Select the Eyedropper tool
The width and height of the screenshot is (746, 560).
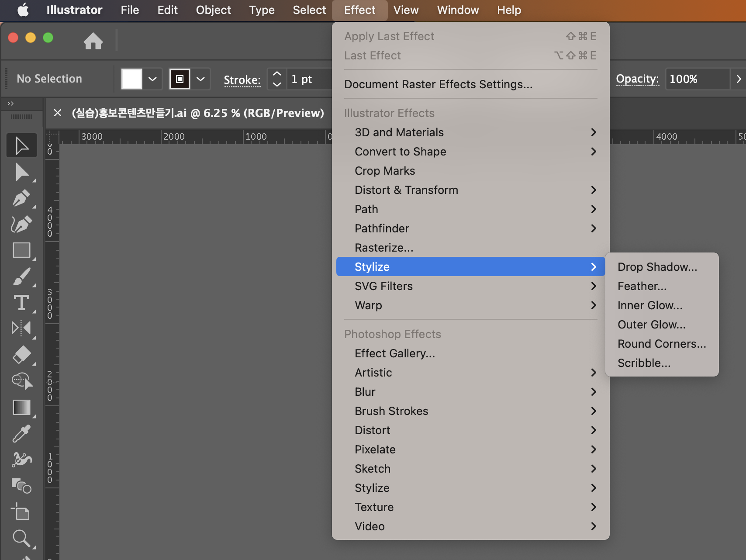click(x=21, y=433)
